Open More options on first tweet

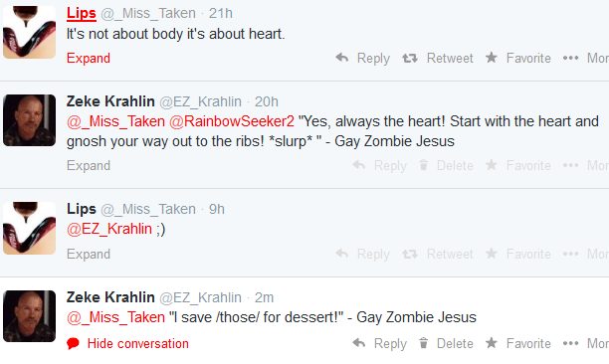(x=586, y=59)
